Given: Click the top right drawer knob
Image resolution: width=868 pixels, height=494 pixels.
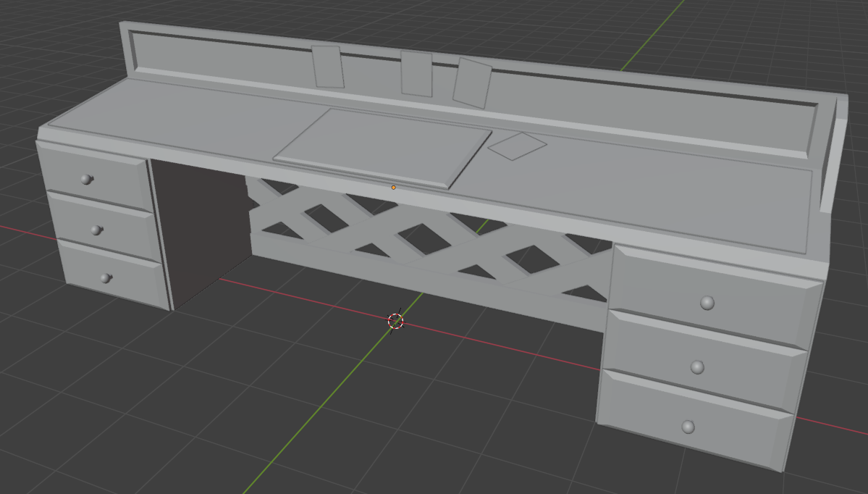Looking at the screenshot, I should pos(707,302).
